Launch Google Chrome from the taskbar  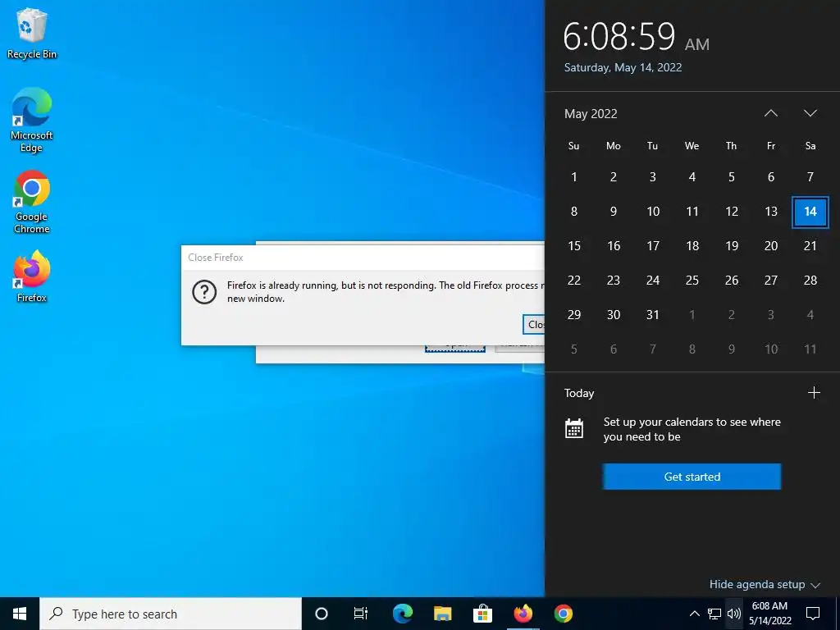coord(563,614)
